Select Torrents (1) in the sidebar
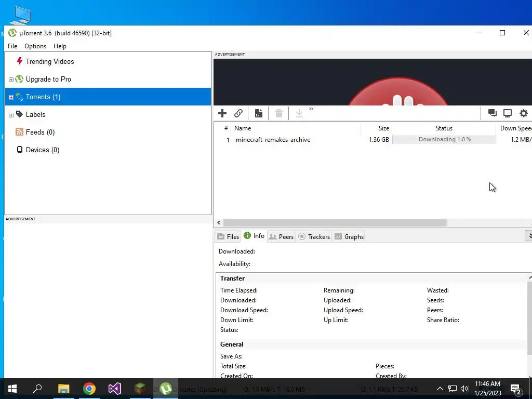Image resolution: width=532 pixels, height=399 pixels. click(x=108, y=97)
